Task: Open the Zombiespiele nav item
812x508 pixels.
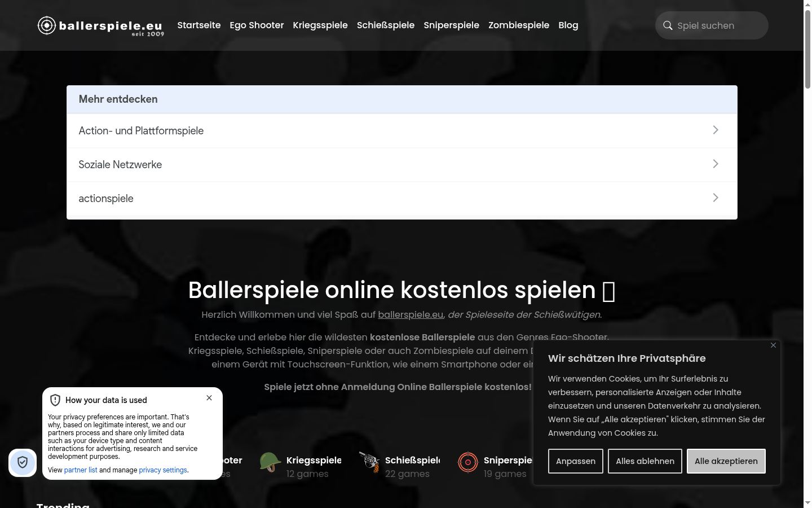Action: 519,25
